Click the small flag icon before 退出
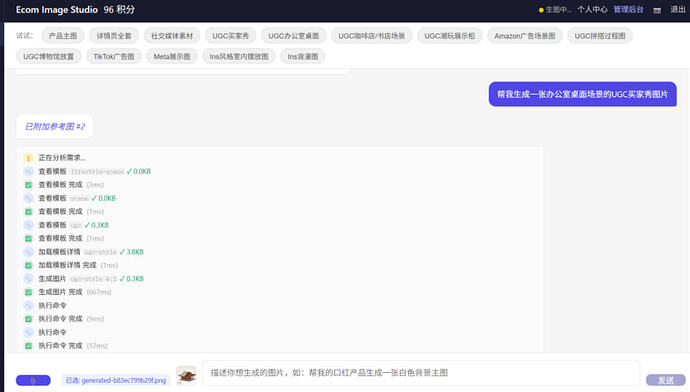Viewport: 690px width, 392px height. pyautogui.click(x=657, y=10)
